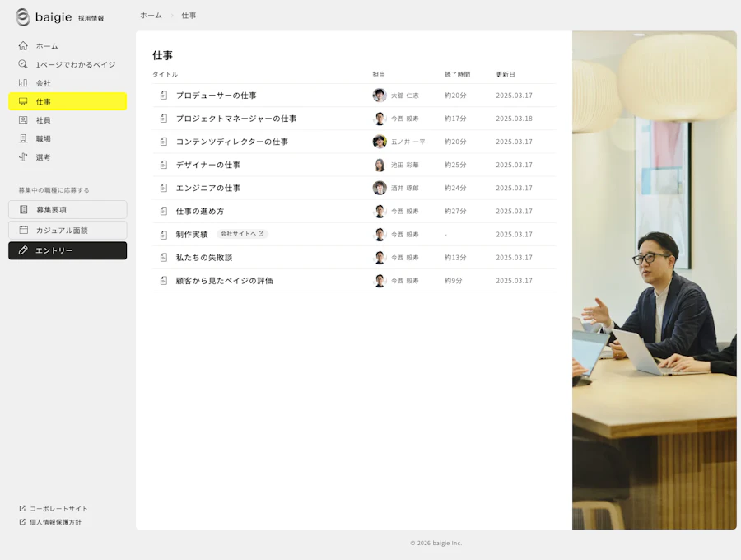Open the 会社サイトへ link badge

(242, 234)
